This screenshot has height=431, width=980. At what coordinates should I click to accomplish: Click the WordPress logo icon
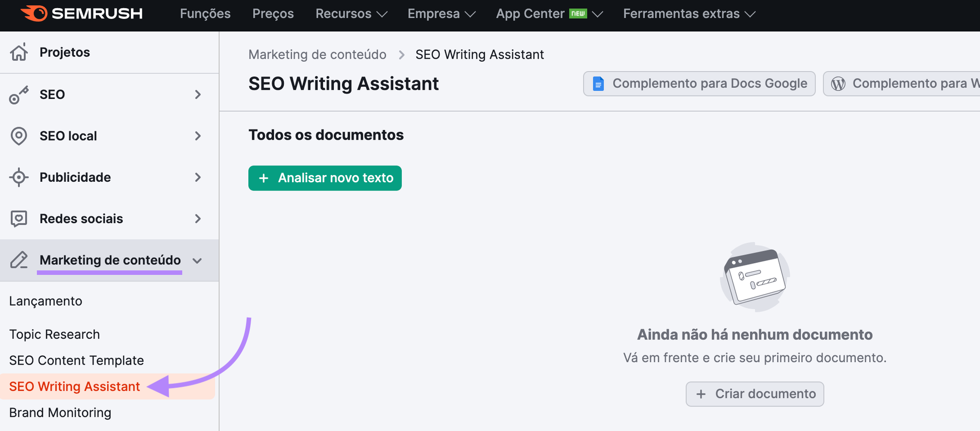pyautogui.click(x=838, y=84)
